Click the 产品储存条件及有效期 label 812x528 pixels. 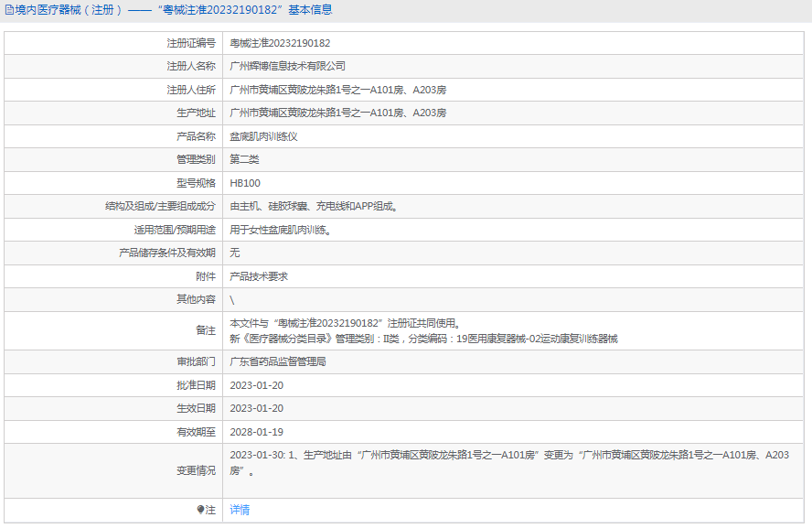167,253
